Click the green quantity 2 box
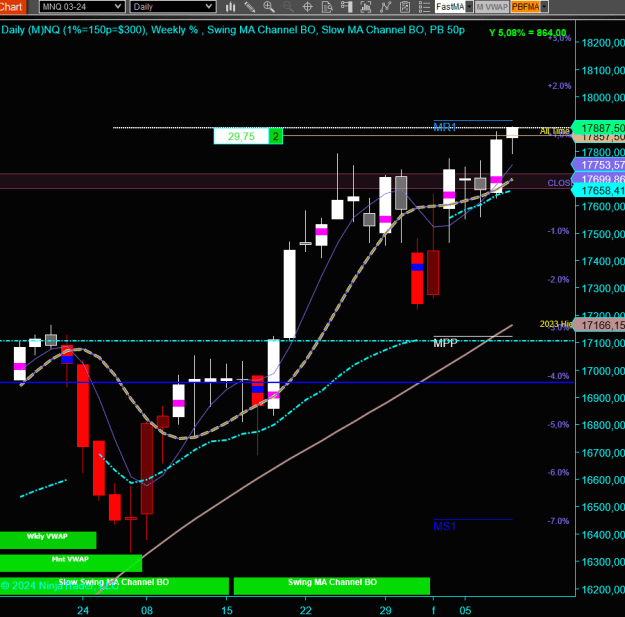625x617 pixels. (275, 136)
